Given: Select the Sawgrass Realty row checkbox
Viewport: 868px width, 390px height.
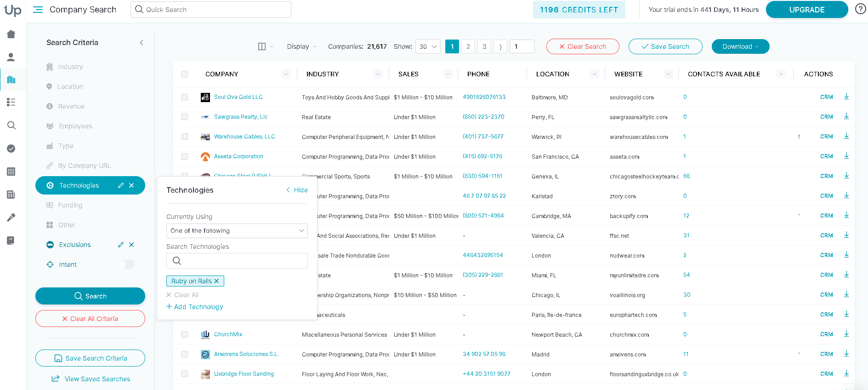Looking at the screenshot, I should (185, 117).
